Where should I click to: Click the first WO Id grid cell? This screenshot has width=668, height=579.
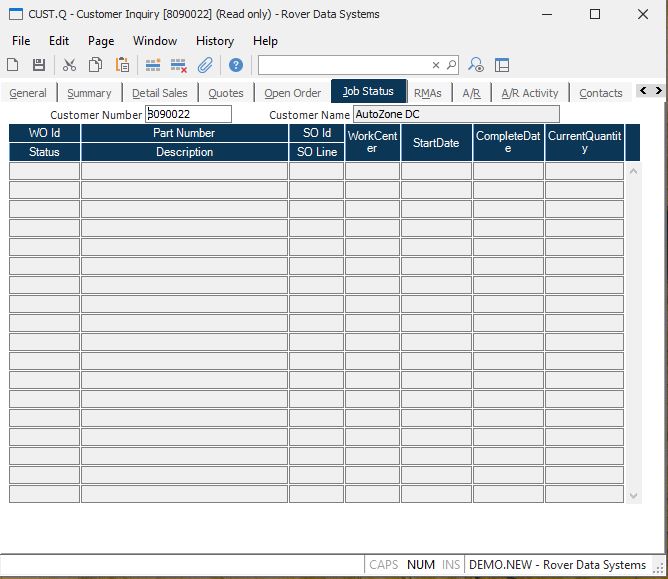44,171
